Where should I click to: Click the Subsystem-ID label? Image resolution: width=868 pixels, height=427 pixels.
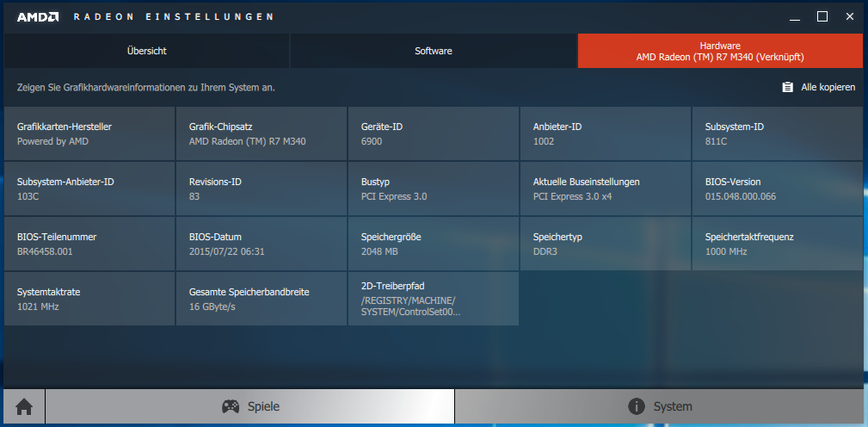735,127
